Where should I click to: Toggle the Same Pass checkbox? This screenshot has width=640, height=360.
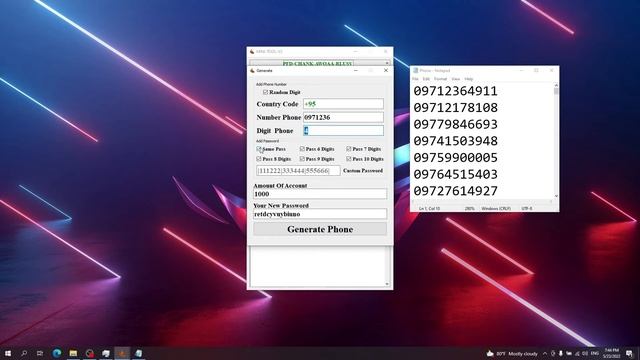259,149
